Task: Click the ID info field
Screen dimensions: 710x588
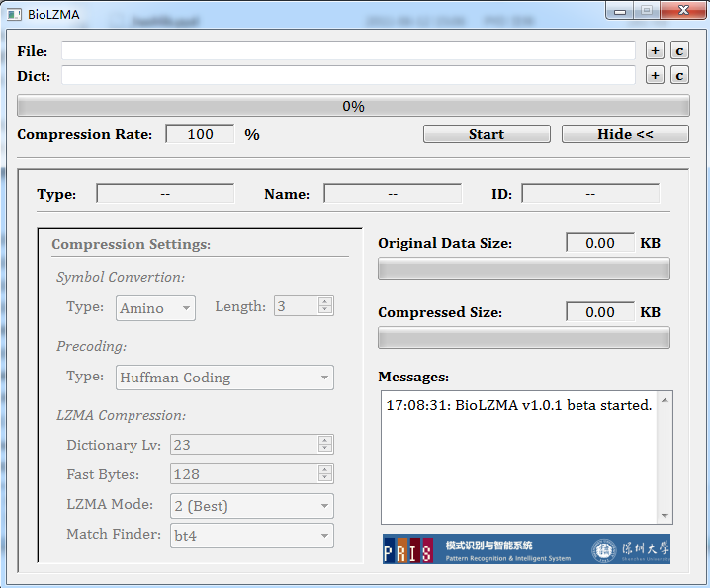Action: coord(590,194)
